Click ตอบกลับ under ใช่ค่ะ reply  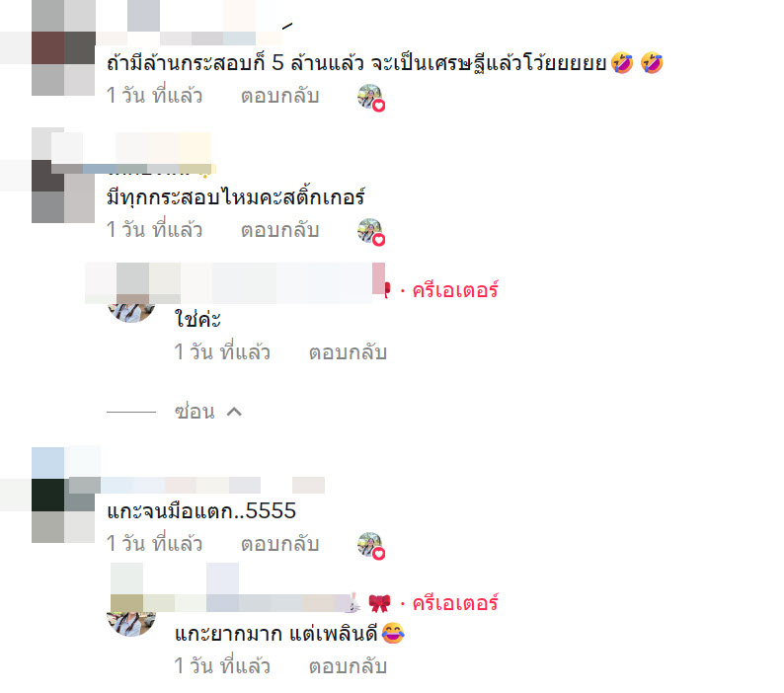(x=348, y=352)
